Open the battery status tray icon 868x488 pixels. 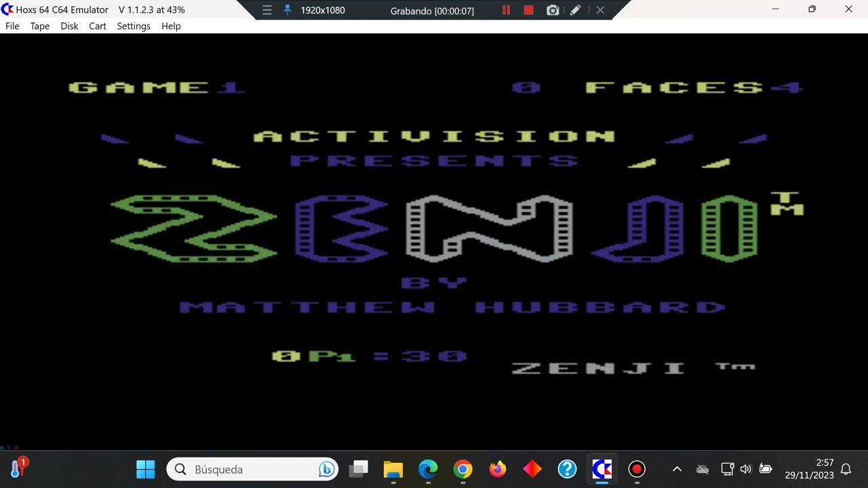tap(766, 469)
